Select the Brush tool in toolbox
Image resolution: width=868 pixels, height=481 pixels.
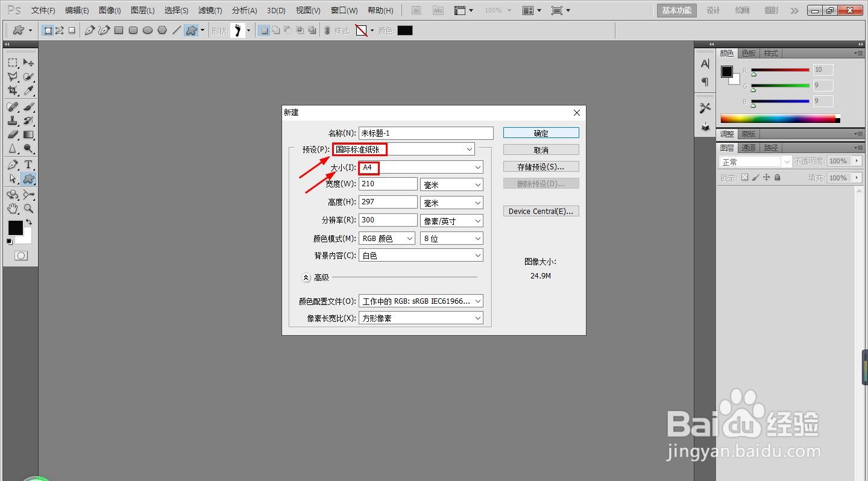coord(28,107)
